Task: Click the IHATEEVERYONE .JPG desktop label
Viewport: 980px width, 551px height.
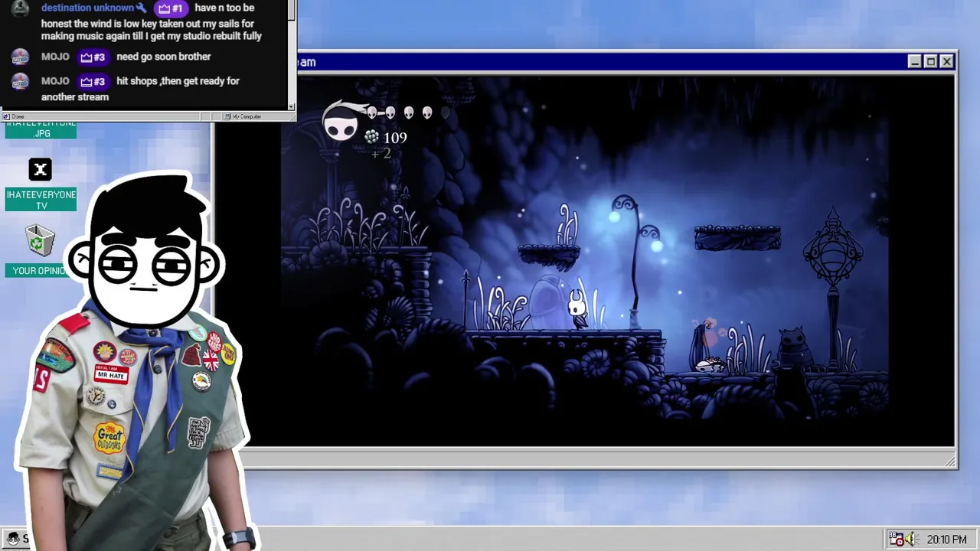Action: point(41,129)
